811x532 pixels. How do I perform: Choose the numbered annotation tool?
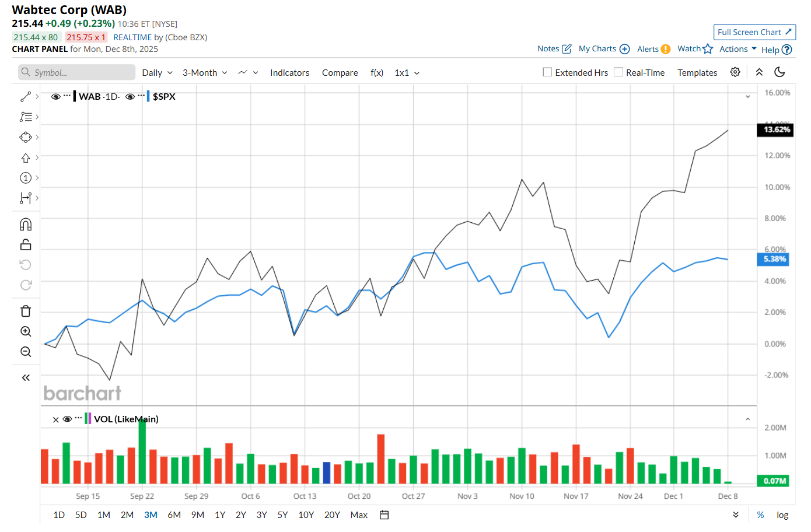pos(26,178)
